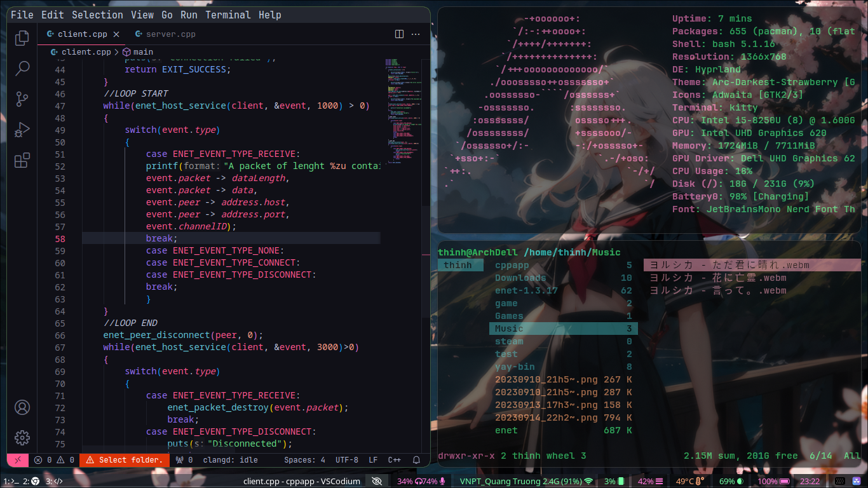Viewport: 868px width, 488px height.
Task: Change indentation via Spaces: 4
Action: pos(304,460)
